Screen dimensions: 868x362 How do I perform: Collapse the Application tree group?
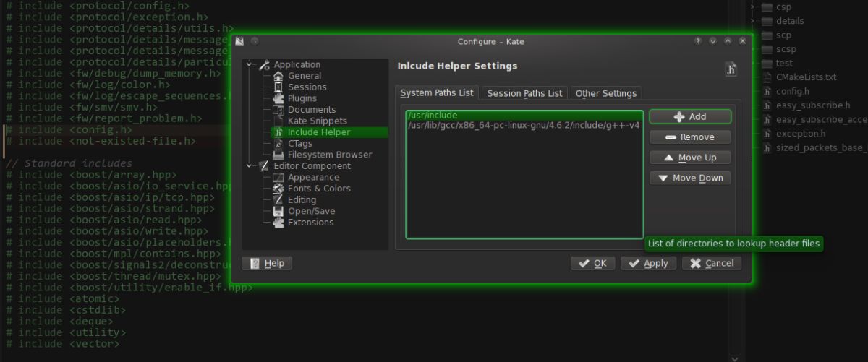point(250,64)
